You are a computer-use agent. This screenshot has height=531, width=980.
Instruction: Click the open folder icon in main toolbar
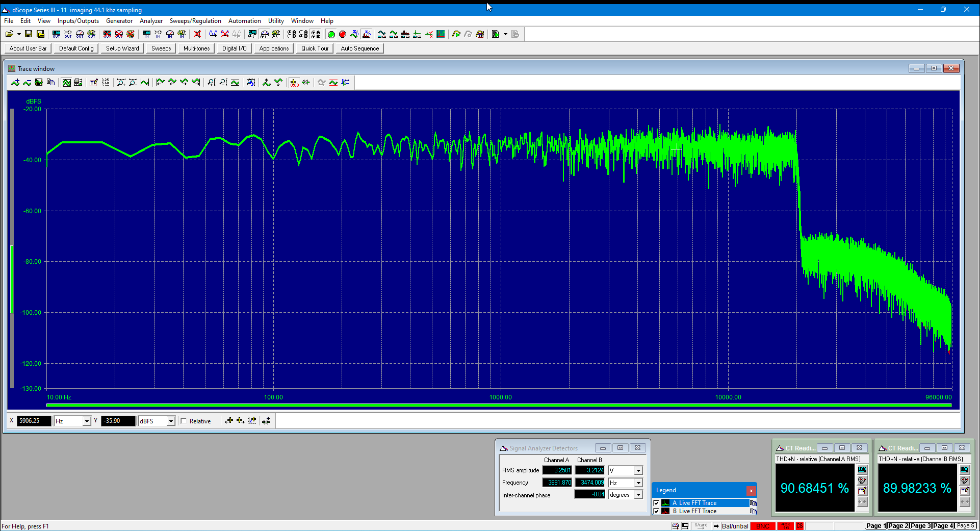(x=9, y=34)
